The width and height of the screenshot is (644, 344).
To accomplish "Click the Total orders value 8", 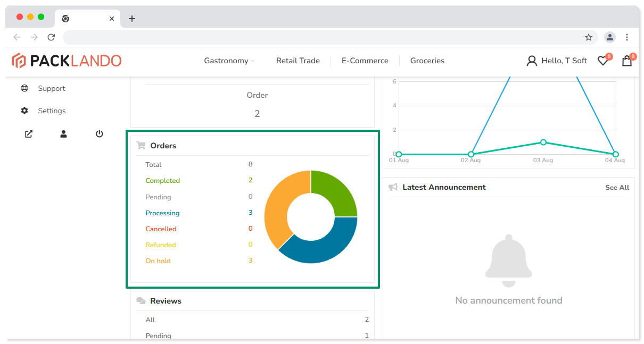I will coord(250,164).
